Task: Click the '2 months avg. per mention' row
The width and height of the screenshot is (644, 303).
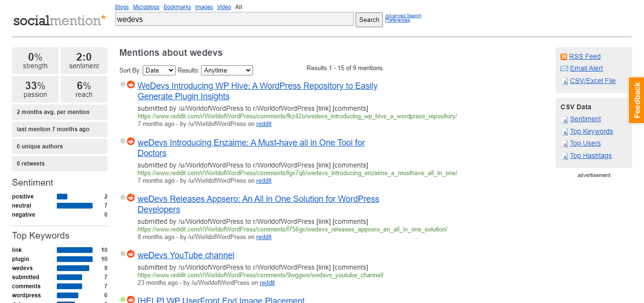Action: coord(60,112)
